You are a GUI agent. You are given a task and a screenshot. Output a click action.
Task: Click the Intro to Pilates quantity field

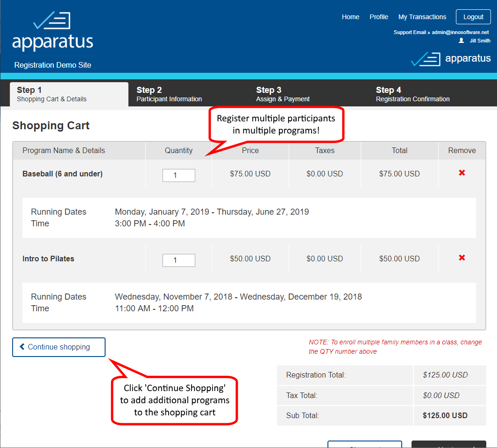[178, 260]
